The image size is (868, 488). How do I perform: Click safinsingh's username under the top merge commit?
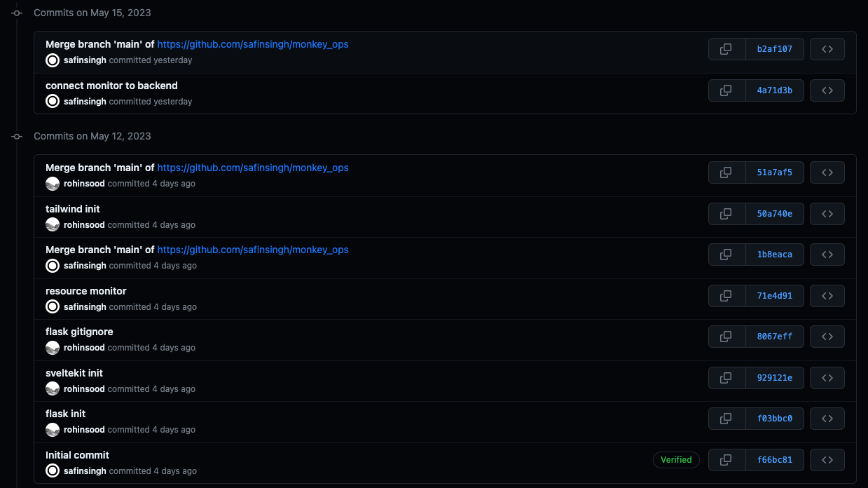point(84,60)
